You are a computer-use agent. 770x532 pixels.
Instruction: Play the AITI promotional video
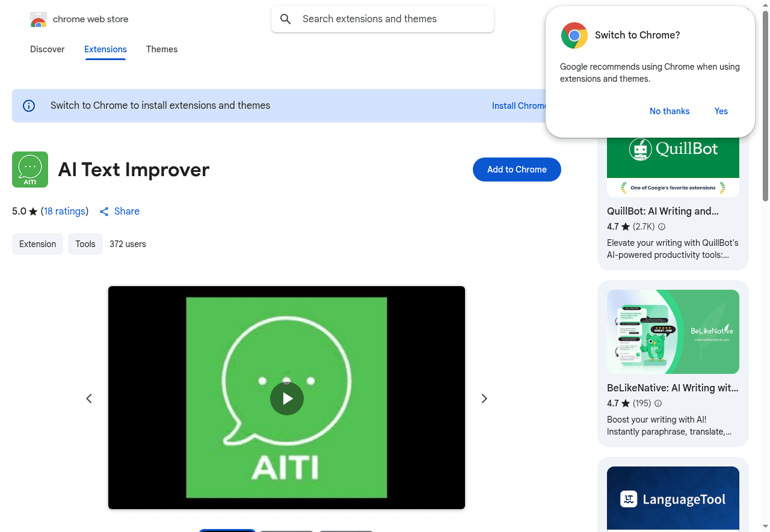click(286, 398)
